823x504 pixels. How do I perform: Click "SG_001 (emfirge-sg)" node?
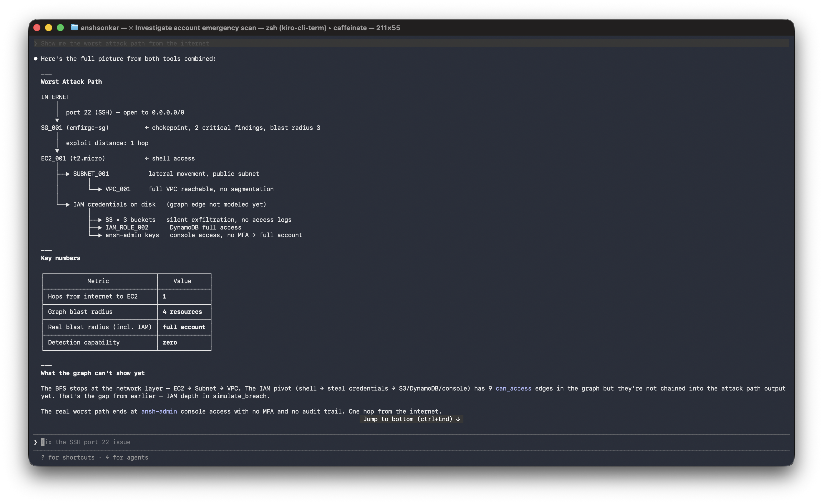[x=75, y=128]
